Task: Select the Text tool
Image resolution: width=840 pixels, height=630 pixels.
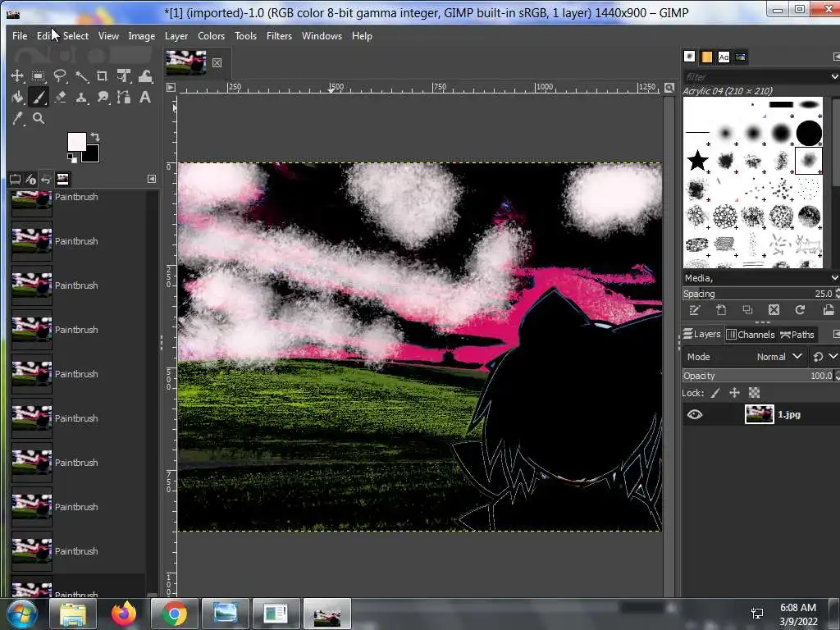Action: [x=145, y=97]
